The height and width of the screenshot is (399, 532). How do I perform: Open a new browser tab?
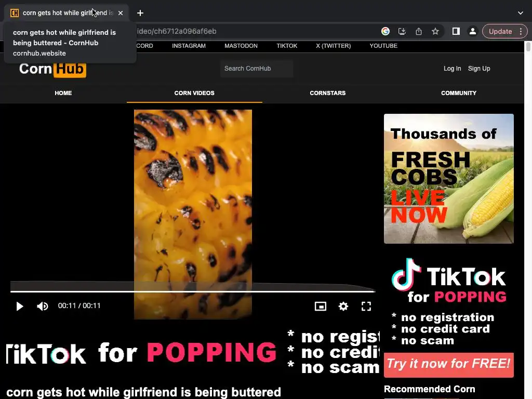click(140, 13)
